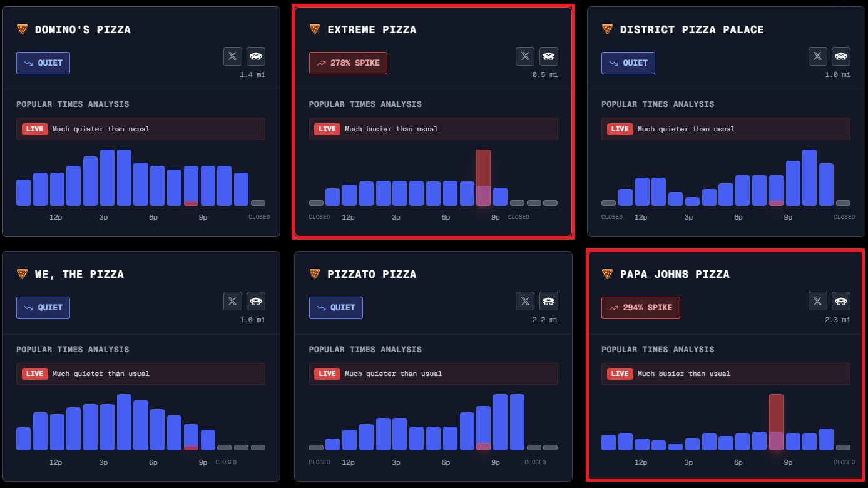The height and width of the screenshot is (488, 868).
Task: Click the 3p axis label in Domino's chart
Action: point(103,217)
